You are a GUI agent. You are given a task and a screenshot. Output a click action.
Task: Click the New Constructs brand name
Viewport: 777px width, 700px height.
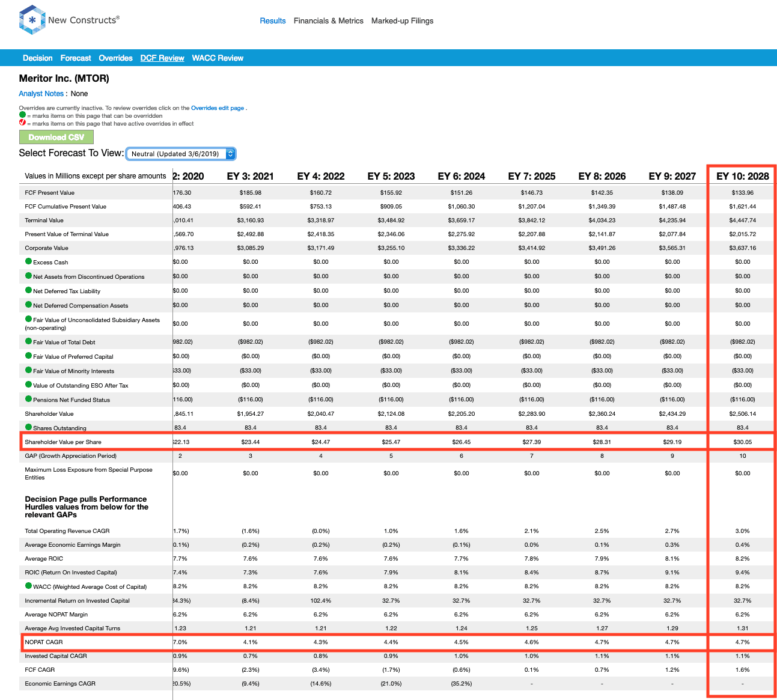84,20
